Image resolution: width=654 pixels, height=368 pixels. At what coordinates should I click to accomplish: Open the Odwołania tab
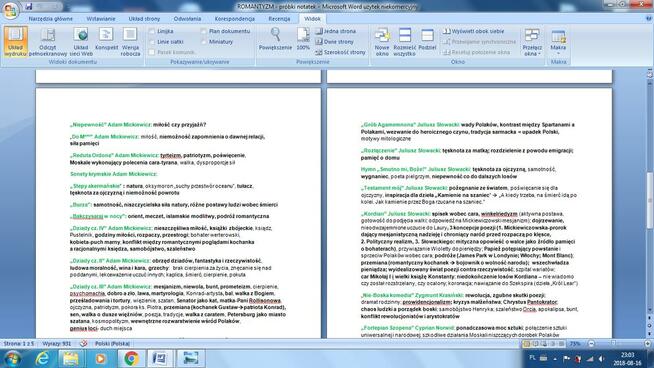point(187,19)
